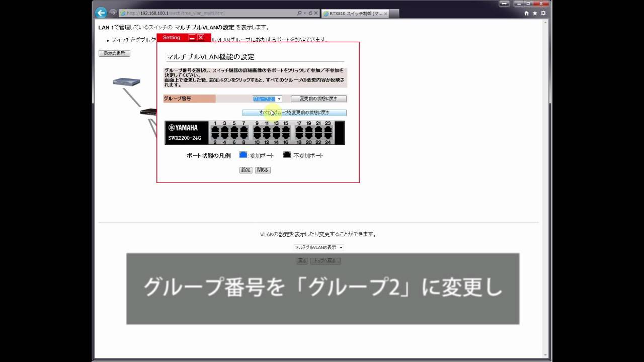This screenshot has width=644, height=362.
Task: Toggle port 17 on the switch image
Action: click(299, 129)
